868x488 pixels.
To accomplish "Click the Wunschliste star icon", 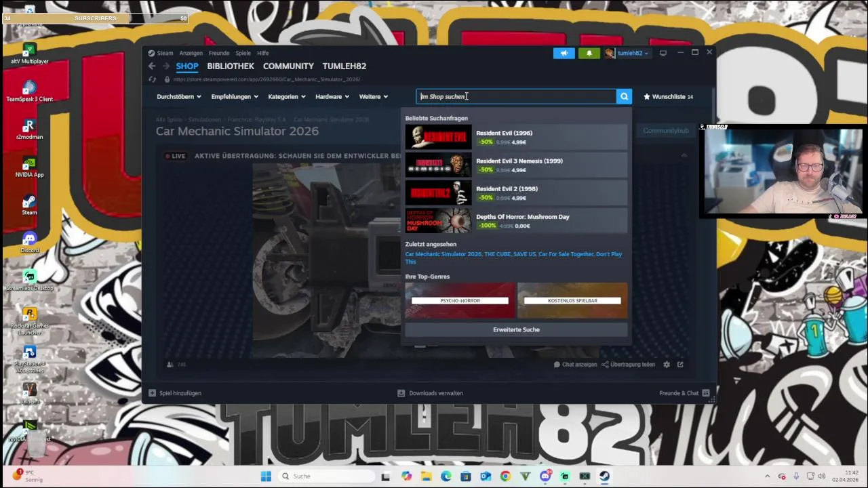I will pos(646,96).
